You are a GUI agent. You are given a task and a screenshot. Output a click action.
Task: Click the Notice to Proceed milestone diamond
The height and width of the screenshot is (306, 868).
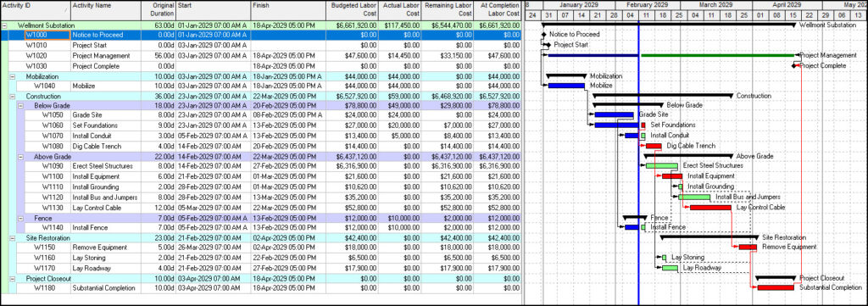(544, 34)
